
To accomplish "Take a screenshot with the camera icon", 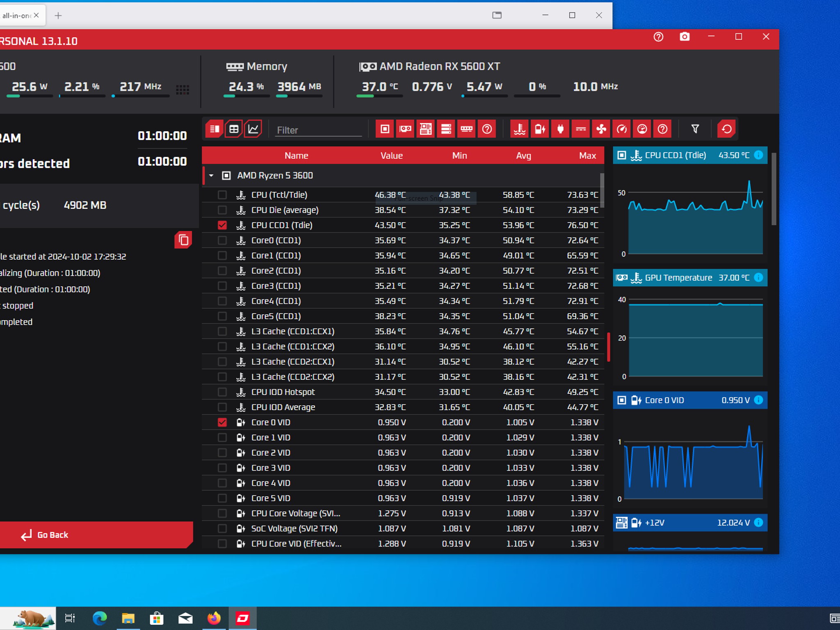I will pyautogui.click(x=685, y=37).
